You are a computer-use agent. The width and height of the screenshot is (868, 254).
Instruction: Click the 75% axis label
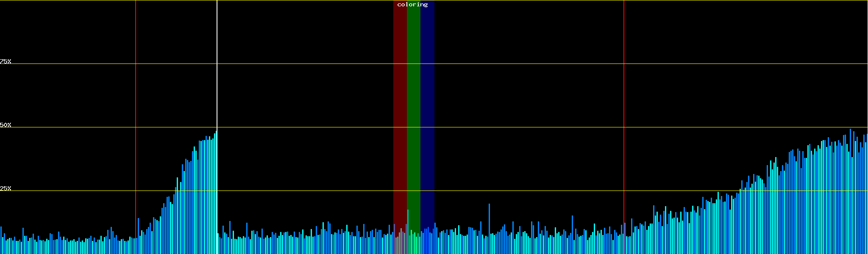[x=6, y=61]
